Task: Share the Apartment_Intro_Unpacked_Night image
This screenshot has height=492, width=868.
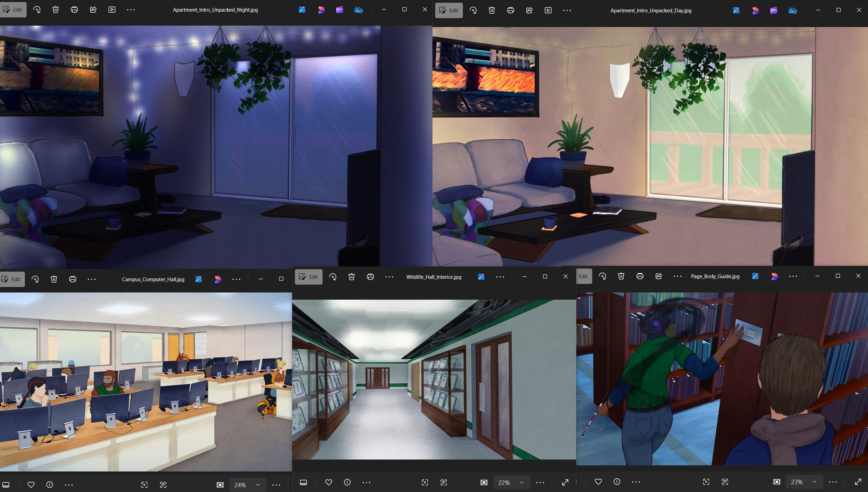Action: pyautogui.click(x=93, y=10)
